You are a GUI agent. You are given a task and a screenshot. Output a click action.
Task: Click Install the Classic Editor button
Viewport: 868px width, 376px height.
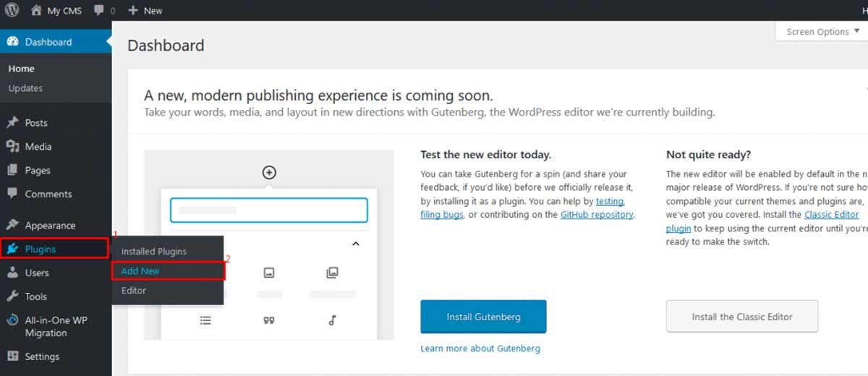[742, 317]
